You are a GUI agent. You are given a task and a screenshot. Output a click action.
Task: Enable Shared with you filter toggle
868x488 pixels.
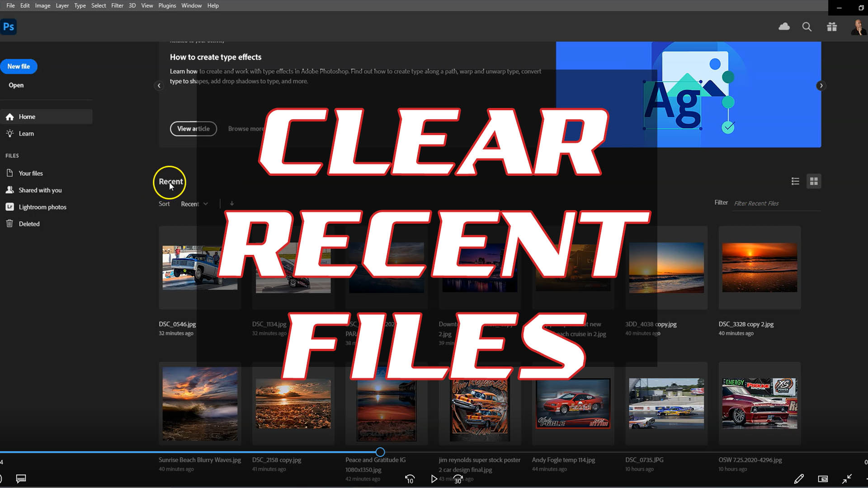click(x=40, y=190)
